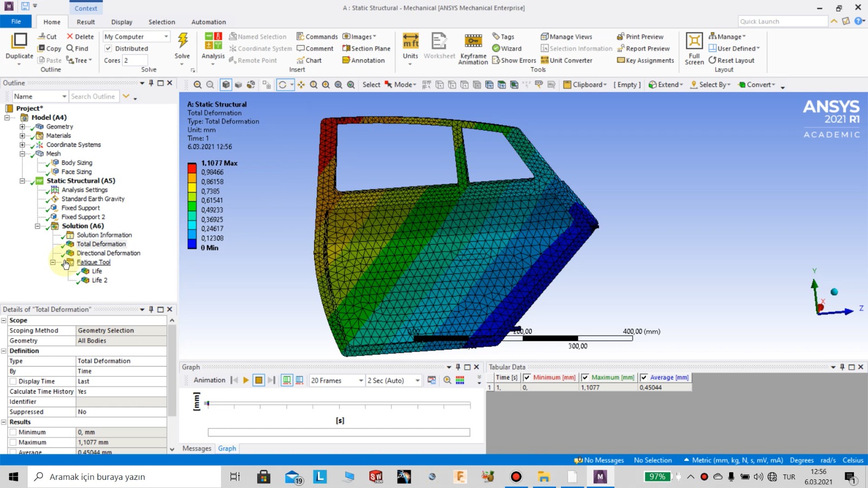This screenshot has width=868, height=488.
Task: Collapse the Fatigue Tool tree node
Action: 53,262
